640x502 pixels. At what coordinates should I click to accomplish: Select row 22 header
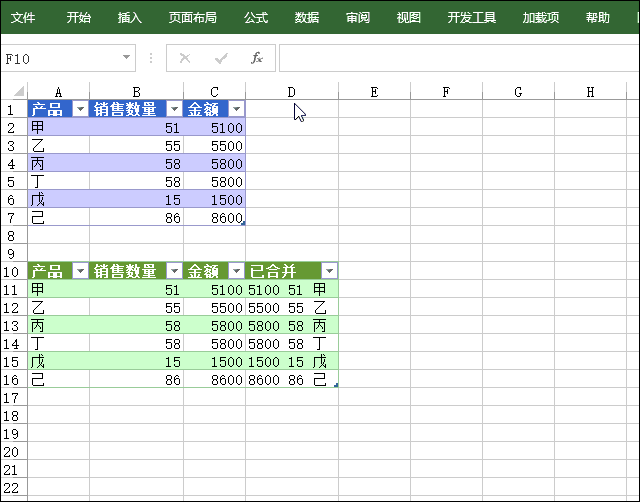(14, 487)
